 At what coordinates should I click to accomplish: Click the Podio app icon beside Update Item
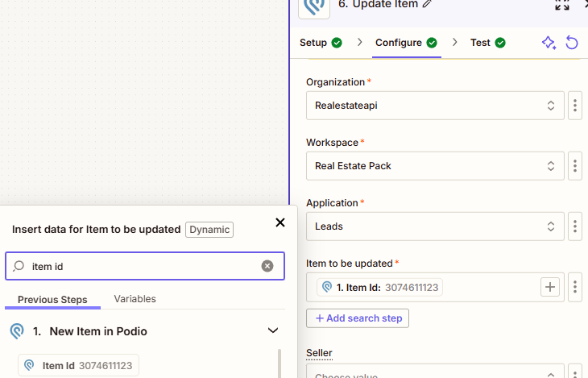(314, 6)
